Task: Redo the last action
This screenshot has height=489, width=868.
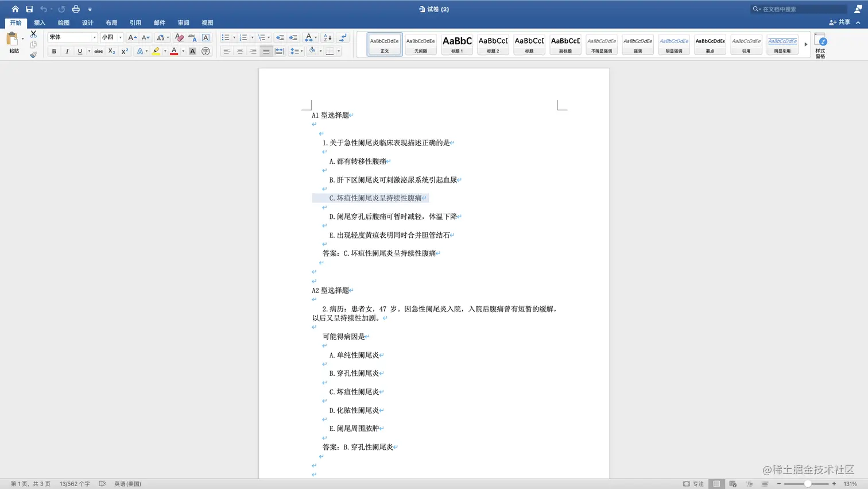Action: (x=61, y=9)
